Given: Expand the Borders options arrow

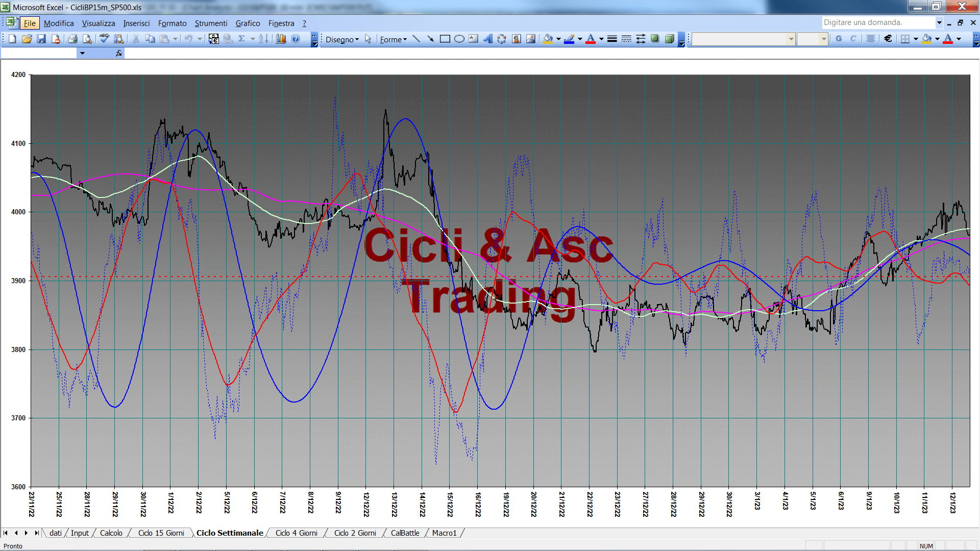Looking at the screenshot, I should [916, 39].
